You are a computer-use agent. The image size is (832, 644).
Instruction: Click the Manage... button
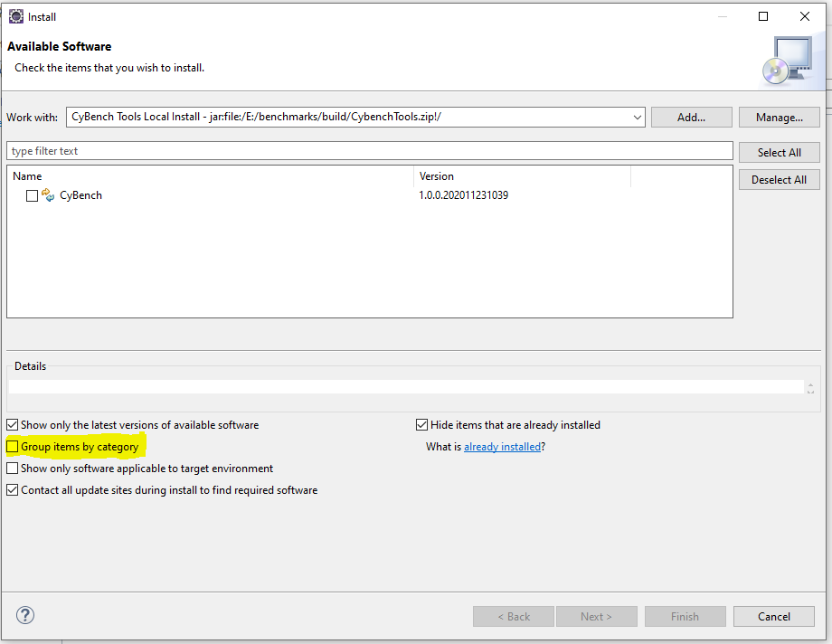coord(779,118)
